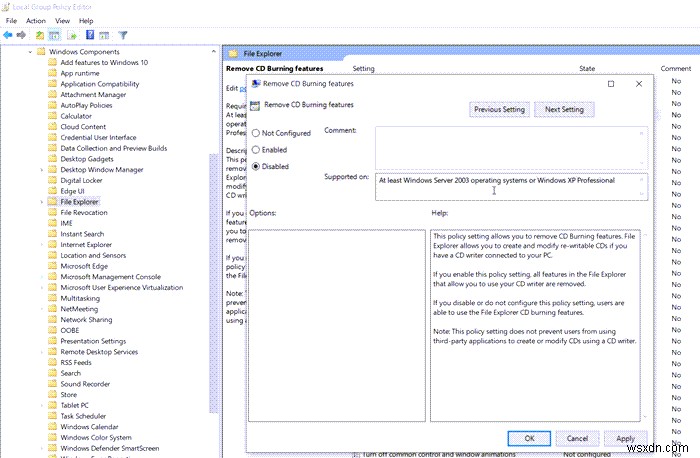700x458 pixels.
Task: Select the Cloud Content tree item
Action: click(x=83, y=127)
